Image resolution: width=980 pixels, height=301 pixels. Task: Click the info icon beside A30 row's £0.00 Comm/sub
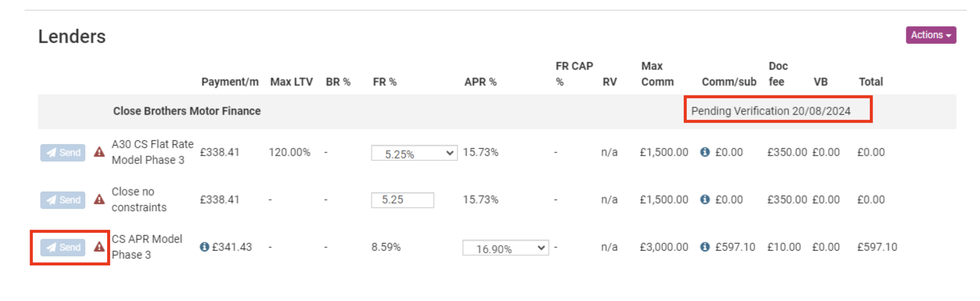point(704,152)
